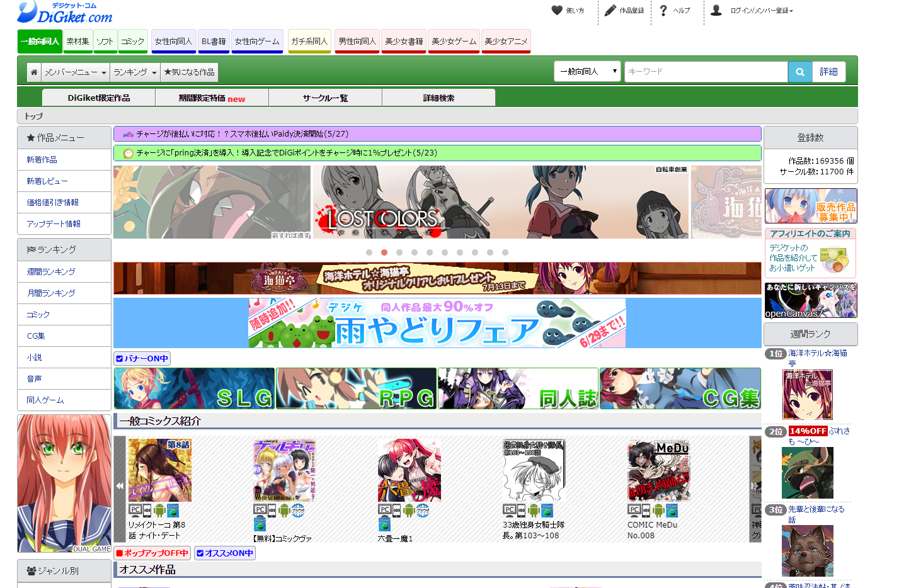
Task: Switch to the コミック tab
Action: click(x=132, y=41)
